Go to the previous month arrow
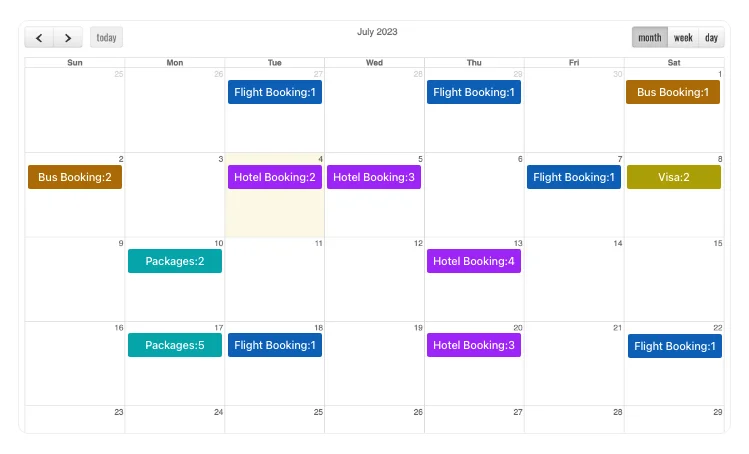Image resolution: width=749 pixels, height=454 pixels. (39, 38)
